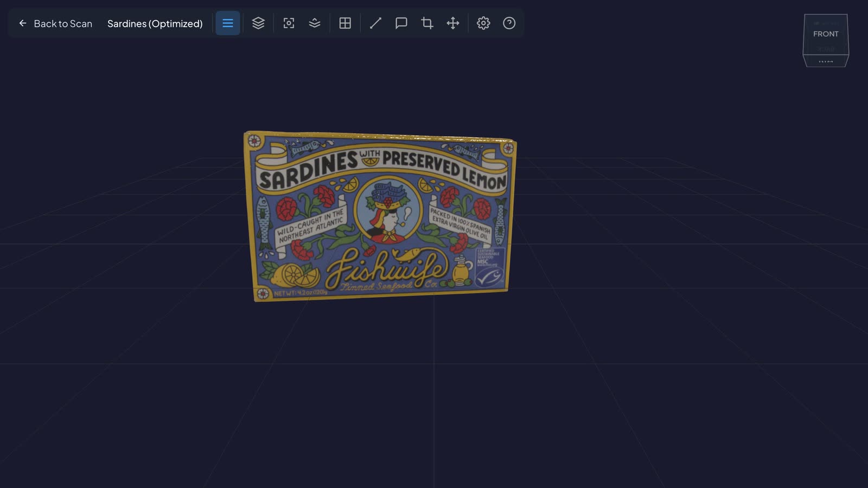Go back via Back to Scan
This screenshot has height=488, width=868.
coord(55,23)
